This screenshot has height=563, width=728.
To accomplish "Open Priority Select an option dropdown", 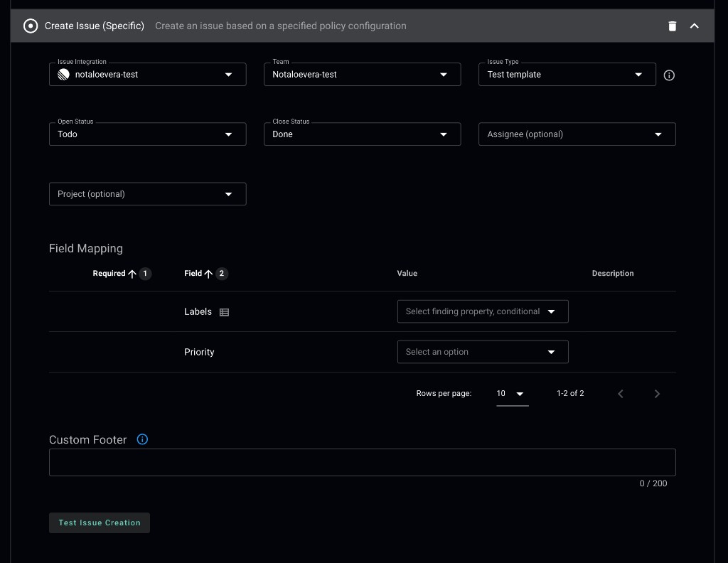I will coord(483,352).
